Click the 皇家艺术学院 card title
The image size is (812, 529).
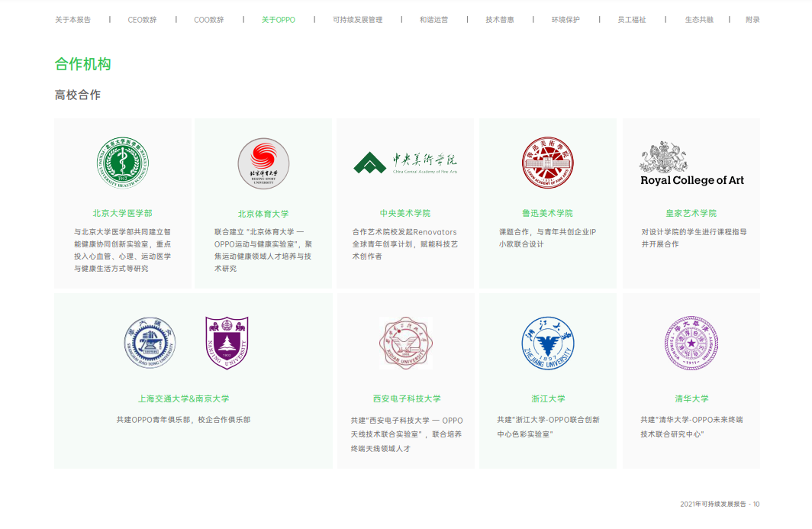[x=691, y=213]
